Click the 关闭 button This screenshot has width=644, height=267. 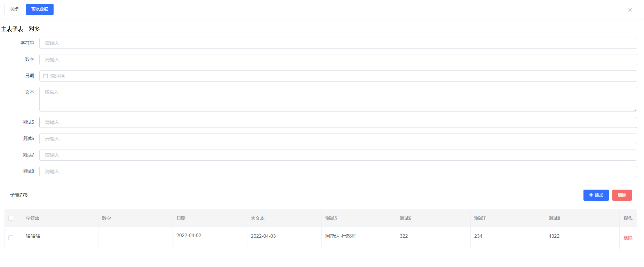point(14,9)
